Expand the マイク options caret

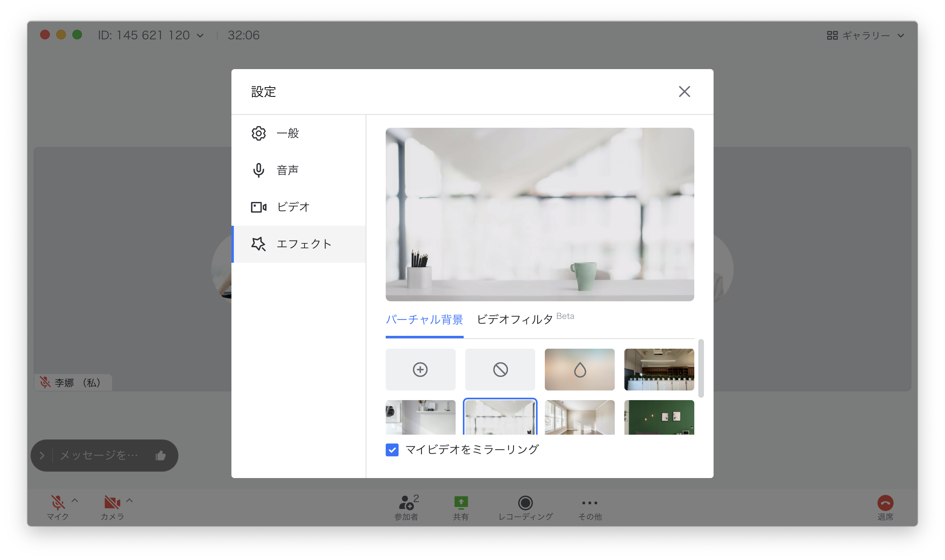coord(75,501)
